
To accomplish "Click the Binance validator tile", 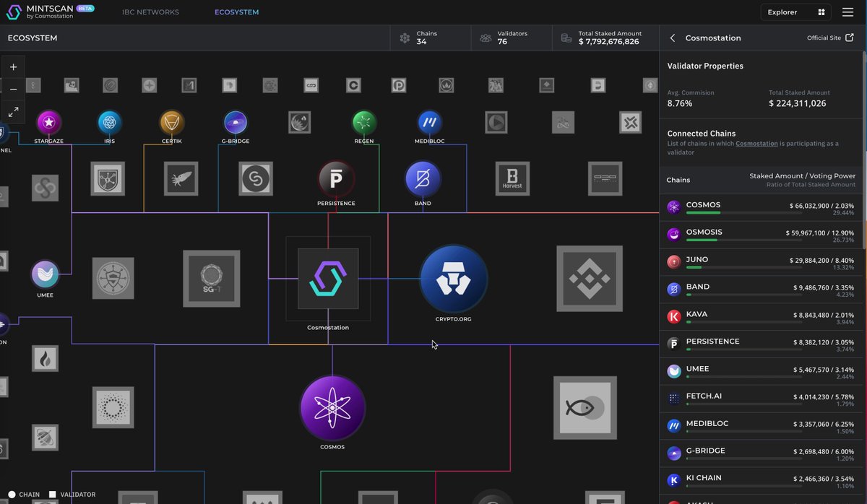I will pyautogui.click(x=590, y=279).
